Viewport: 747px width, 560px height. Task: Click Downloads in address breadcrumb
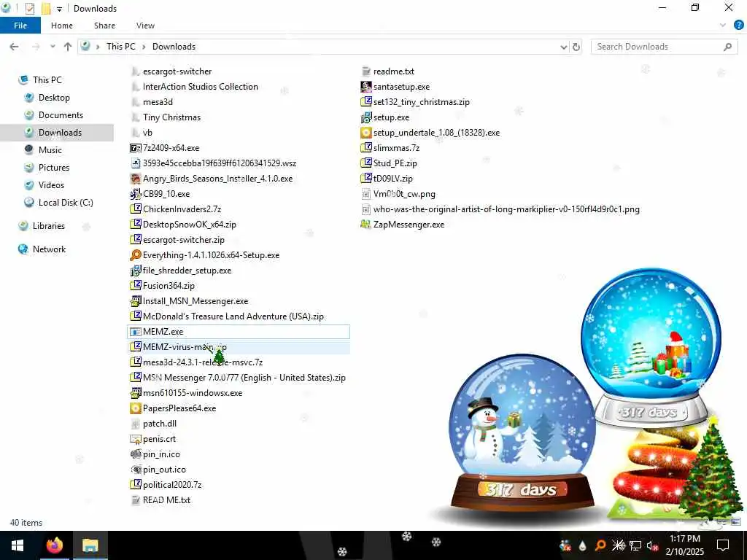174,47
